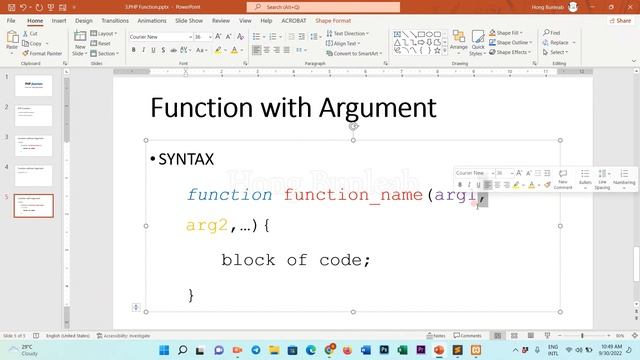
Task: Open Notes pane from status bar
Action: tap(436, 336)
